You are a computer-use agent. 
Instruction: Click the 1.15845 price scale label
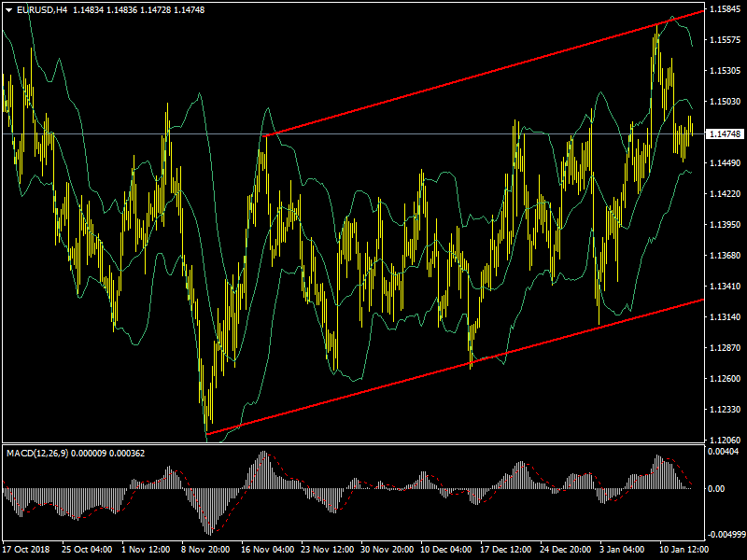point(725,9)
